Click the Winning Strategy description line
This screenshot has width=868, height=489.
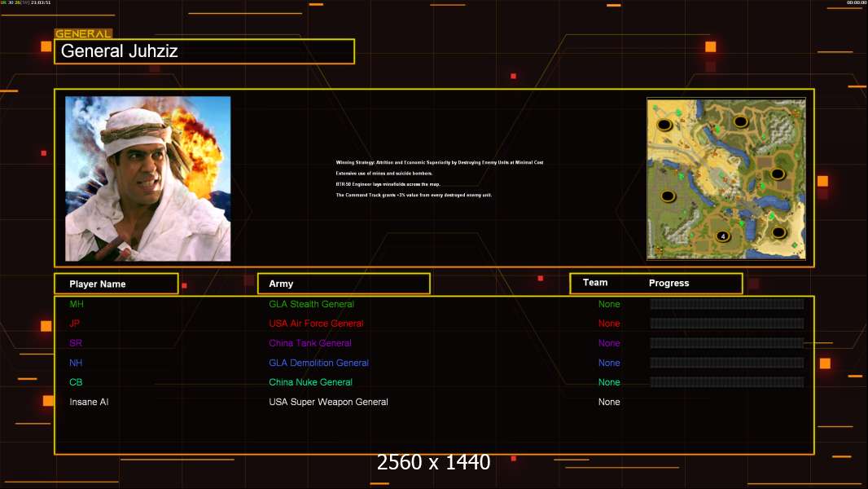440,162
